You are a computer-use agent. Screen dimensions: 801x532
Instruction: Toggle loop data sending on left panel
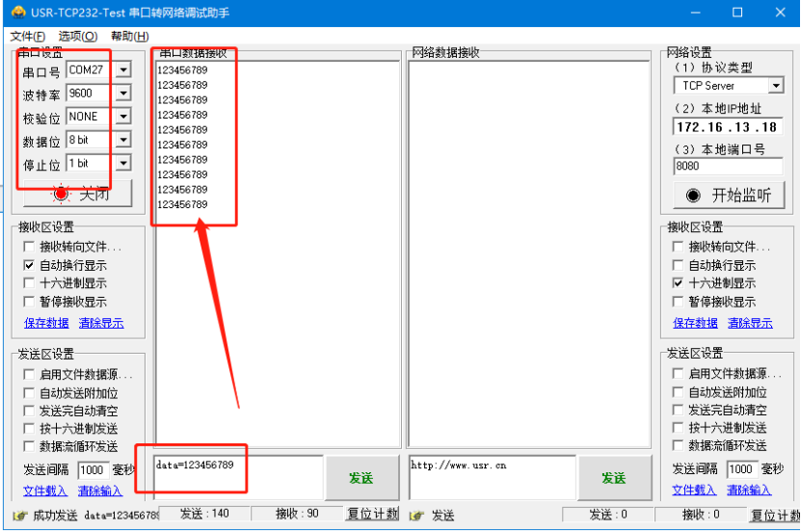click(x=30, y=446)
